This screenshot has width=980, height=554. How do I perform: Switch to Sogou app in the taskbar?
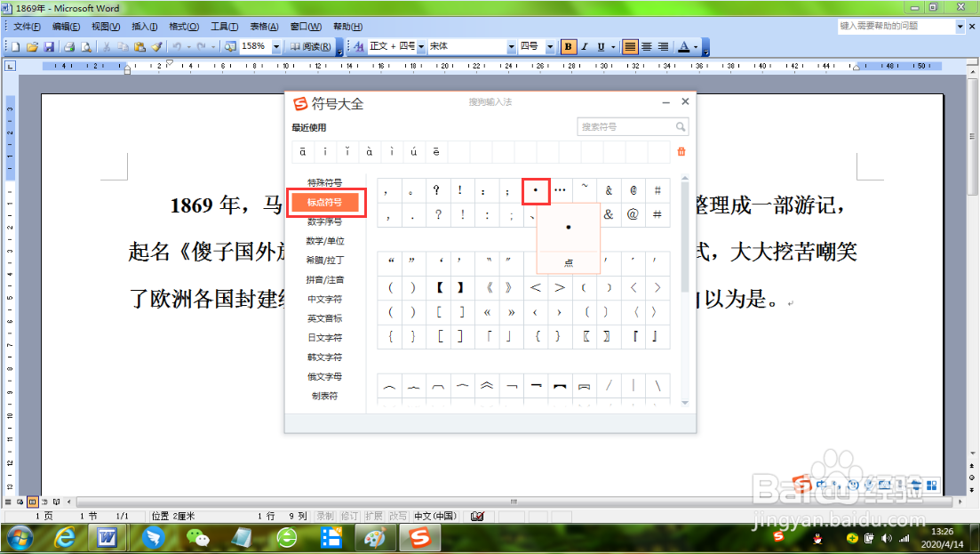tap(420, 538)
